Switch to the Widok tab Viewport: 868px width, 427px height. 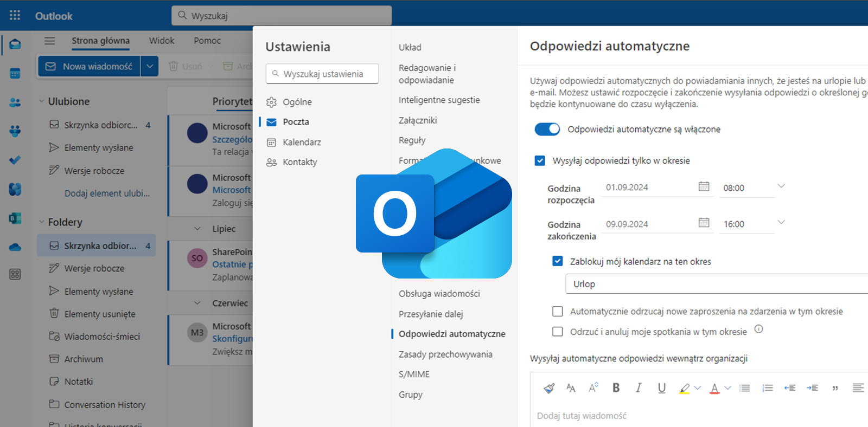click(x=162, y=41)
